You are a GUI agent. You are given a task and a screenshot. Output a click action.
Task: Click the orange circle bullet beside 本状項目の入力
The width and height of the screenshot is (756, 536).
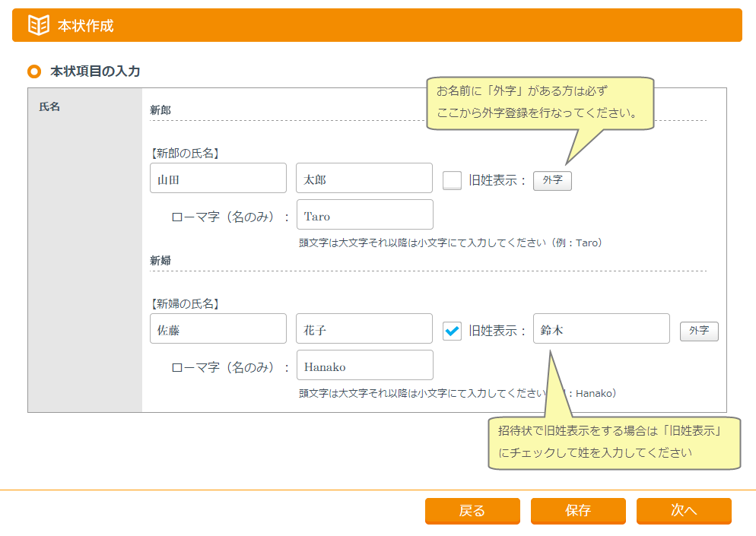[33, 71]
